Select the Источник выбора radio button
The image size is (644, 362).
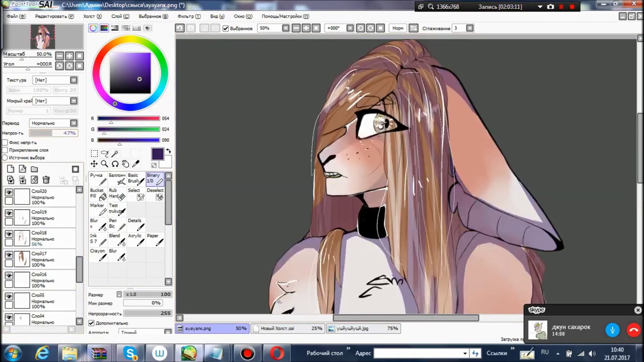point(5,158)
